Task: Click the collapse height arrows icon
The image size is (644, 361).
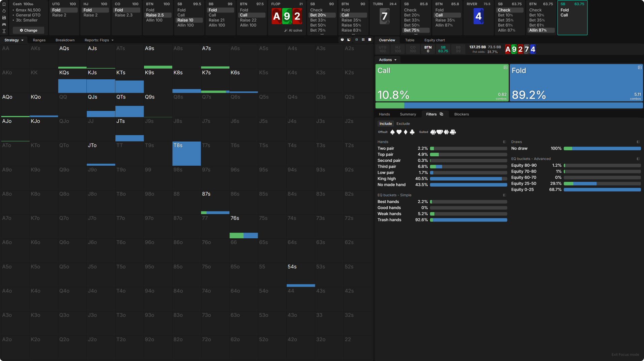Action: pos(4,31)
